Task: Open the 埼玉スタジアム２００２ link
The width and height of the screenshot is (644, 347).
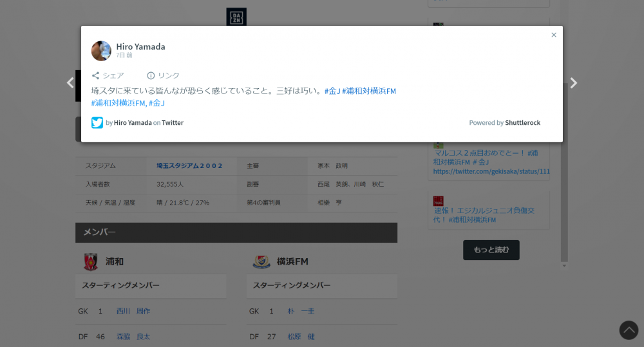Action: tap(189, 166)
